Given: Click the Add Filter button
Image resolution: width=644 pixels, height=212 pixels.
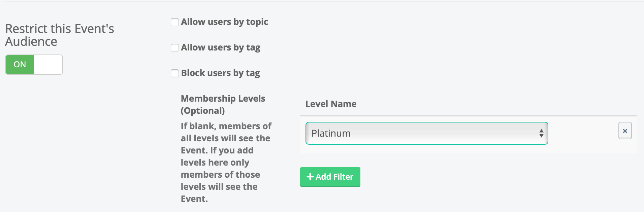Looking at the screenshot, I should pos(330,177).
